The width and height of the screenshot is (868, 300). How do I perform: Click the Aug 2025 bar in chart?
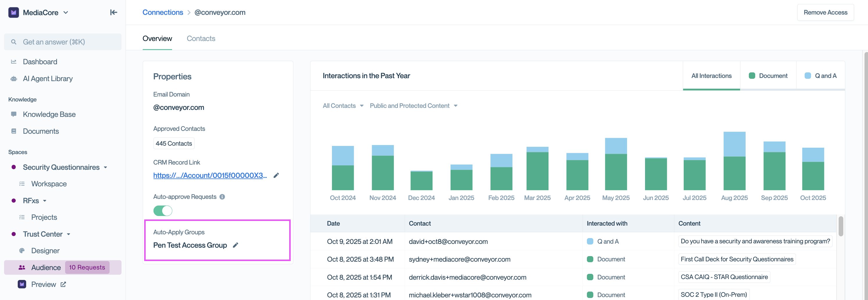735,161
